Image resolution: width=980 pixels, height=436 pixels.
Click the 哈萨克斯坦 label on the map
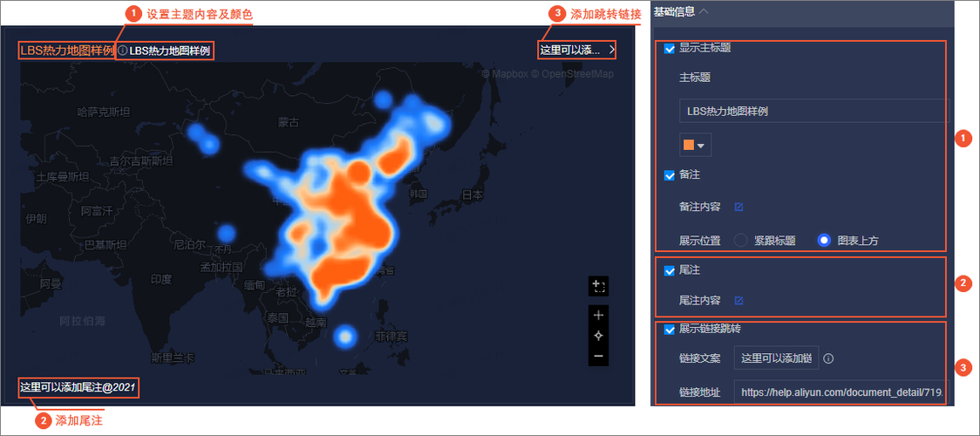(x=103, y=112)
